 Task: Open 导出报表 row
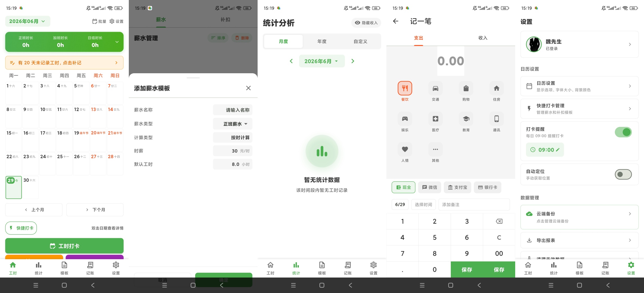579,240
